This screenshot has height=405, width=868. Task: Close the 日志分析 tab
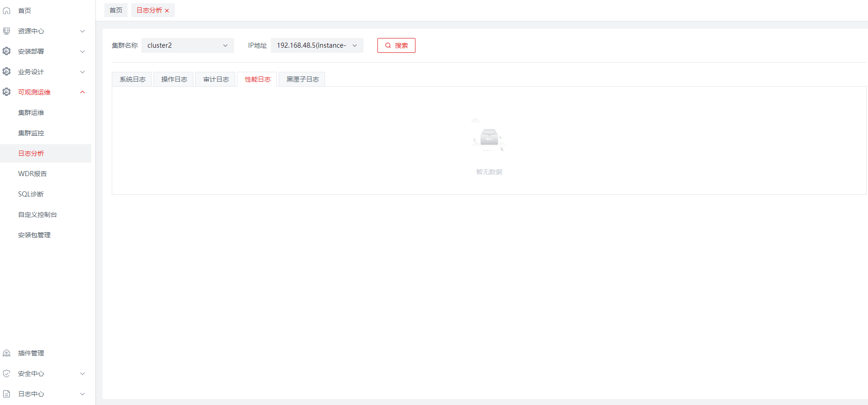point(167,11)
